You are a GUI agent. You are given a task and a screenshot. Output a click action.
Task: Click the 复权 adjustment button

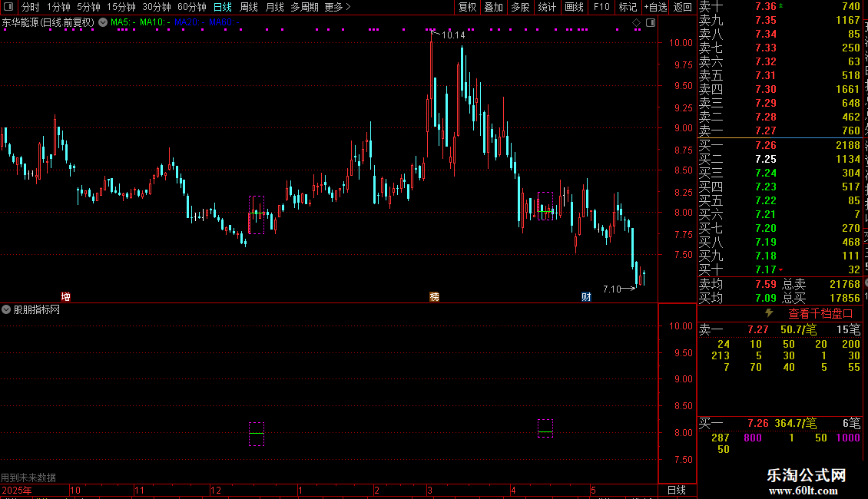click(467, 7)
